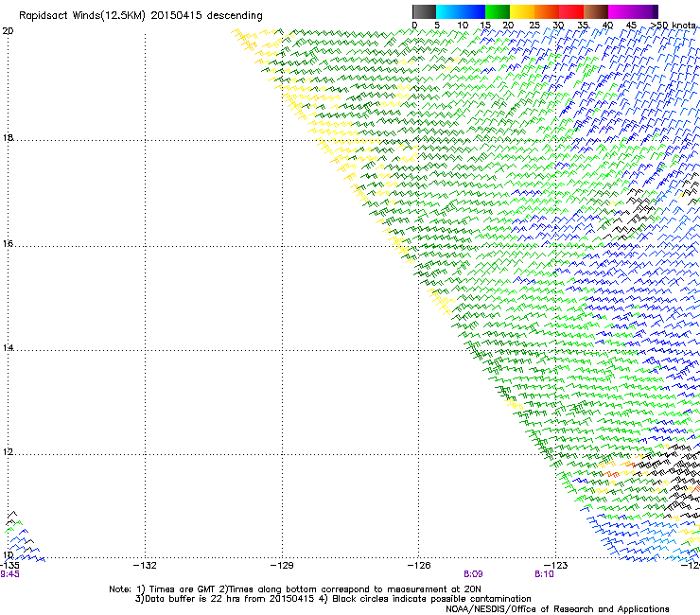The width and height of the screenshot is (700, 615).
Task: Click the 'Data buffer is 22 hrs' note line
Action: 333,599
